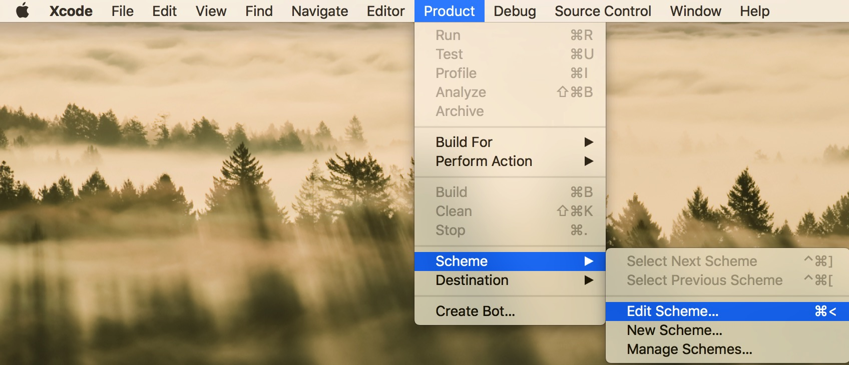Expand the Perform Action submenu

[x=510, y=161]
